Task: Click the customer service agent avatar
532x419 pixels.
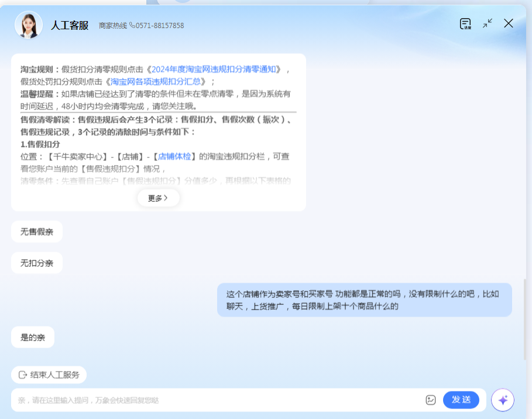Action: coord(29,25)
